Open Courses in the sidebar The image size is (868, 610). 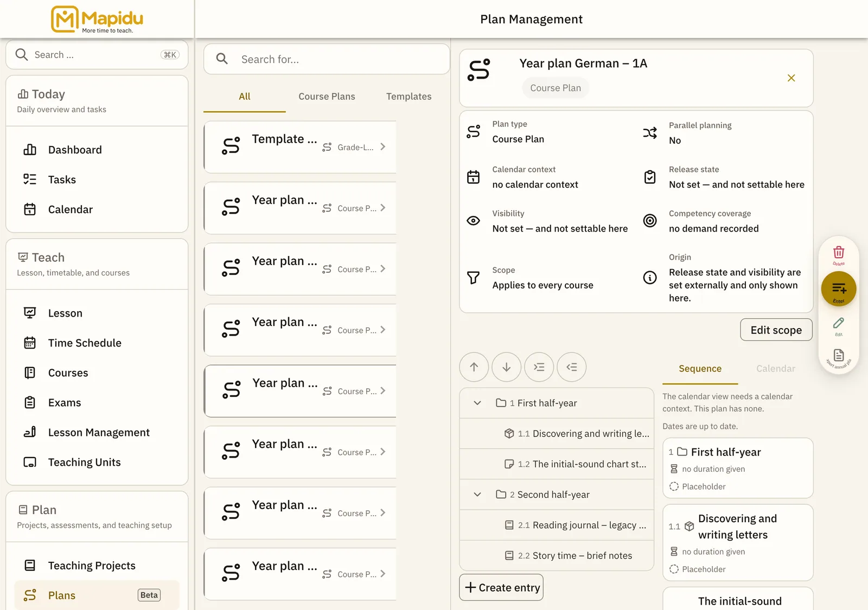(x=97, y=373)
